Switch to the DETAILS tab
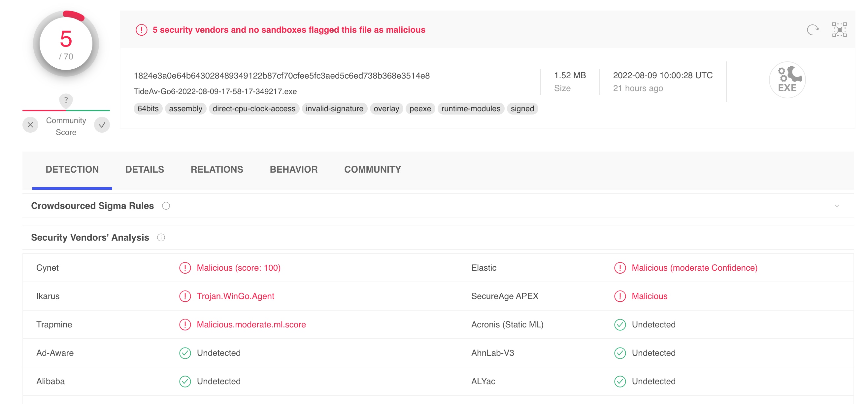This screenshot has width=868, height=404. pos(145,169)
